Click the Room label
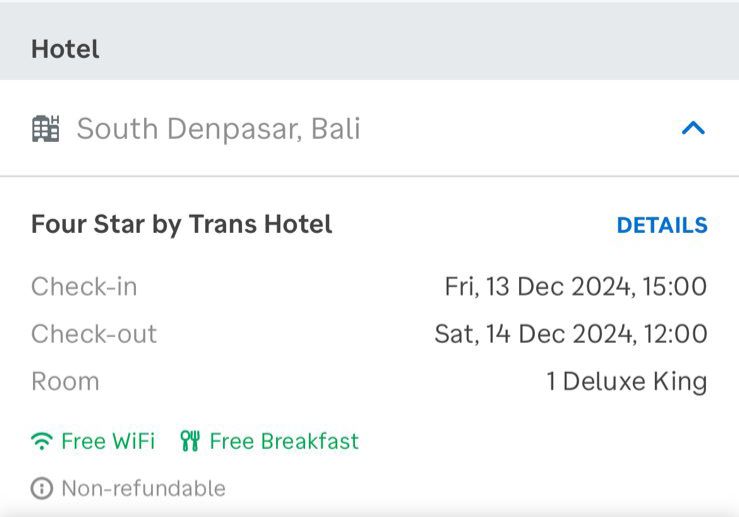This screenshot has height=517, width=739. [65, 381]
